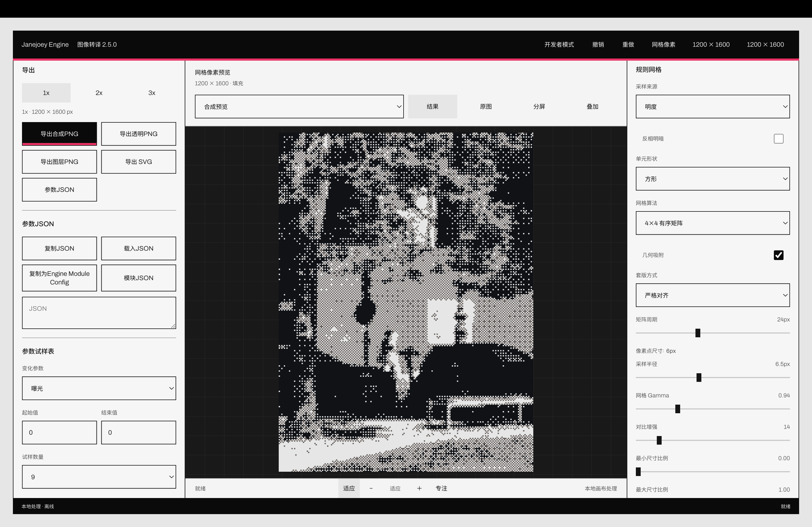Toggle 开发者模式 in the header
812x527 pixels.
coord(559,44)
